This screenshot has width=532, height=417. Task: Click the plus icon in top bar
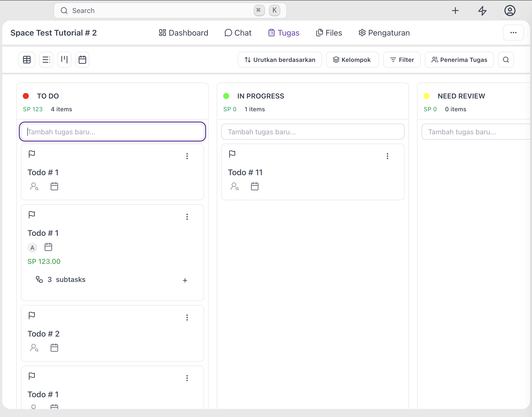pos(455,11)
